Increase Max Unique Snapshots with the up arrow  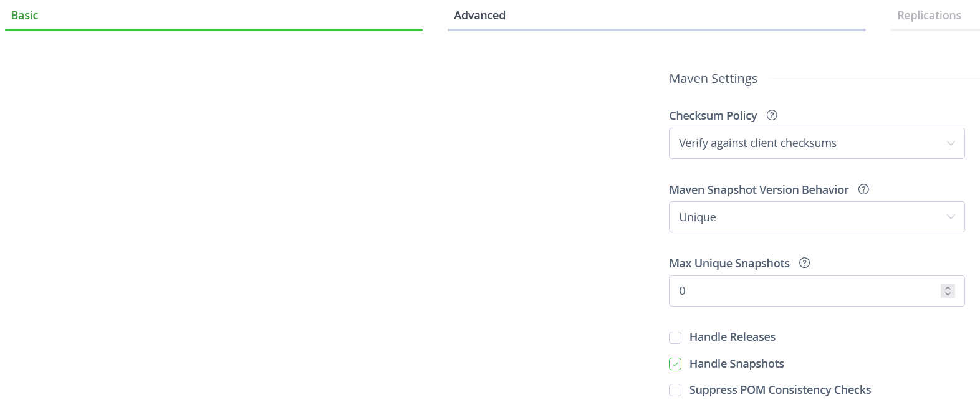(x=948, y=288)
